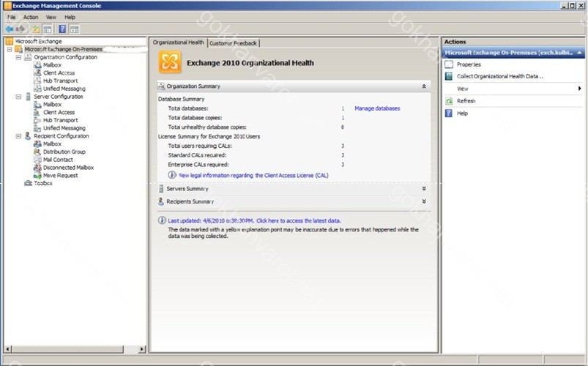
Task: Click the 'Total users requiring CALs:' text
Action: tap(199, 146)
